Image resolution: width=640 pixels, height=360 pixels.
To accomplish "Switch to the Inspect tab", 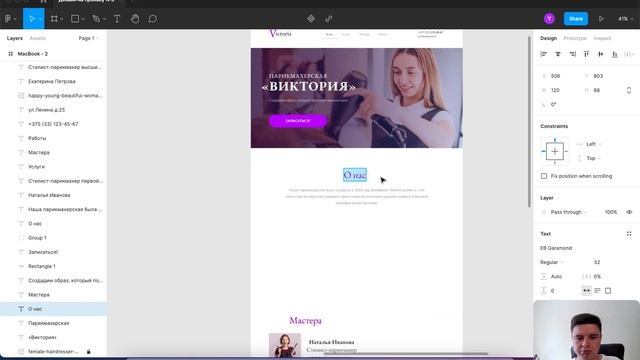I will [x=602, y=38].
